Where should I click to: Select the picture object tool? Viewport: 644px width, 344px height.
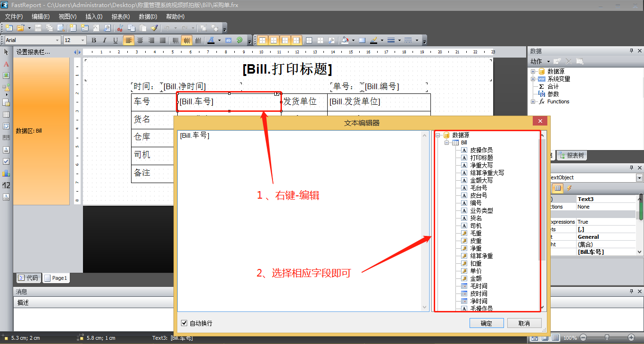coord(6,76)
